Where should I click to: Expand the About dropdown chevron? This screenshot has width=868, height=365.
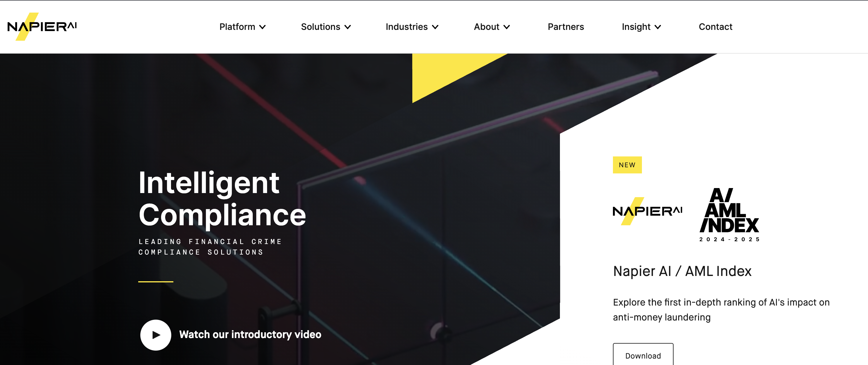pyautogui.click(x=507, y=27)
